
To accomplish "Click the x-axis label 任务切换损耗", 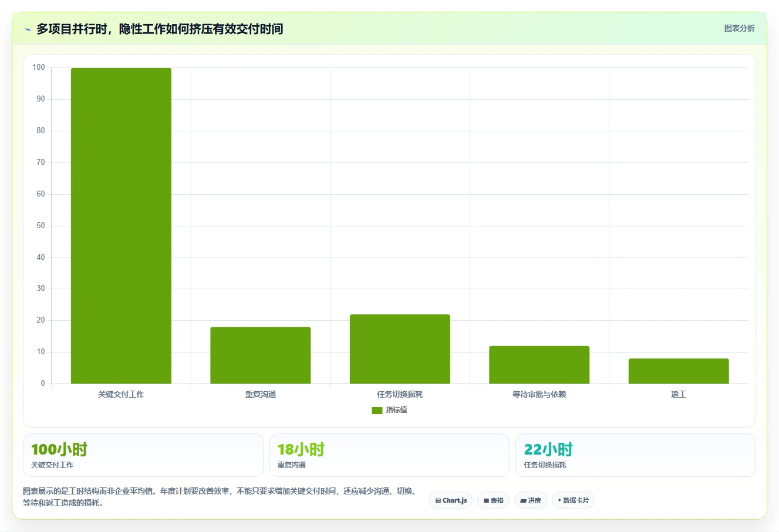I will click(x=400, y=394).
